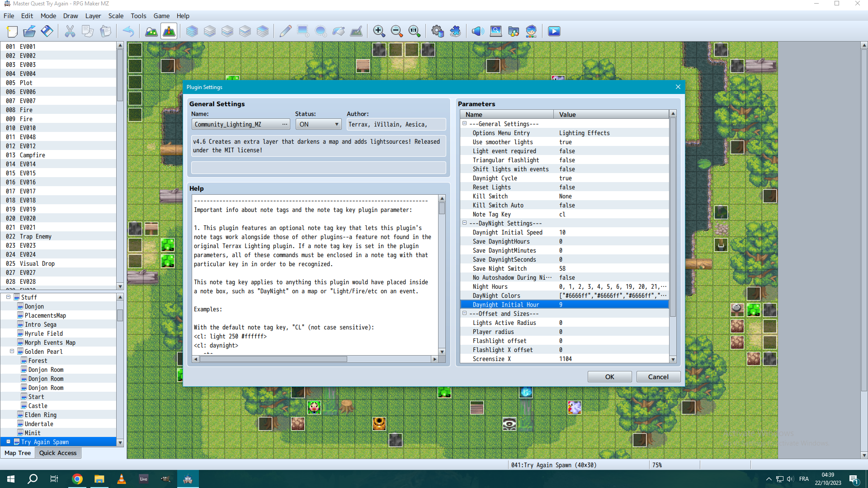Switch to the Map Tree tab
Viewport: 868px width, 488px height.
(x=18, y=453)
